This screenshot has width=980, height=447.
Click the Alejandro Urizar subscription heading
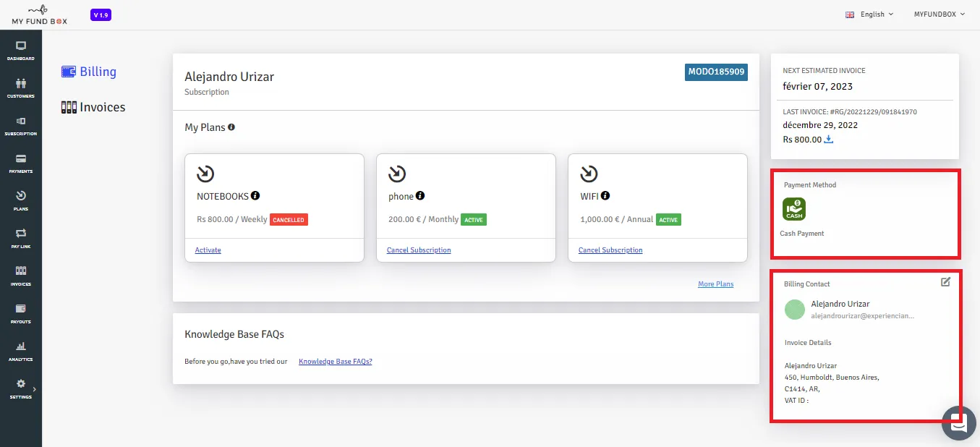[x=229, y=77]
